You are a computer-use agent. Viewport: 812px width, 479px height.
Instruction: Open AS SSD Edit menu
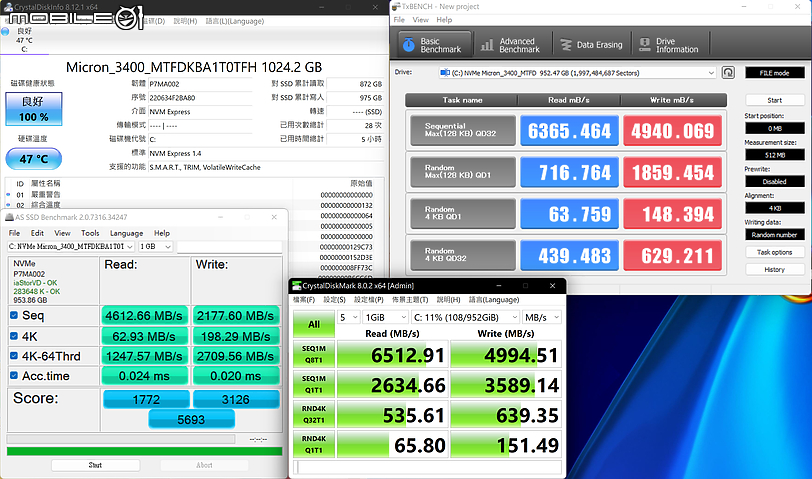(37, 233)
